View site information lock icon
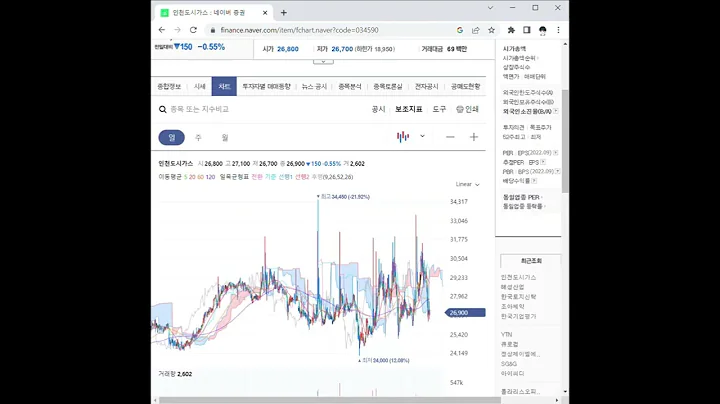Image resolution: width=720 pixels, height=404 pixels. pos(212,30)
